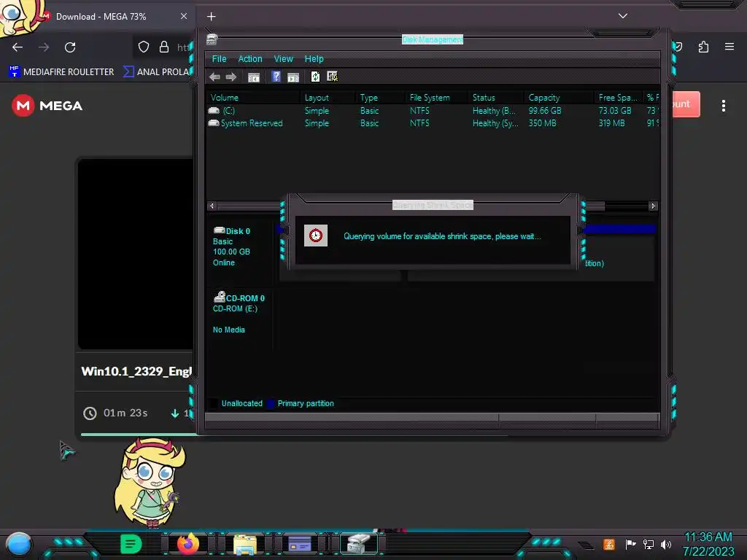Click the Java update tray icon
The height and width of the screenshot is (560, 747).
tap(609, 544)
